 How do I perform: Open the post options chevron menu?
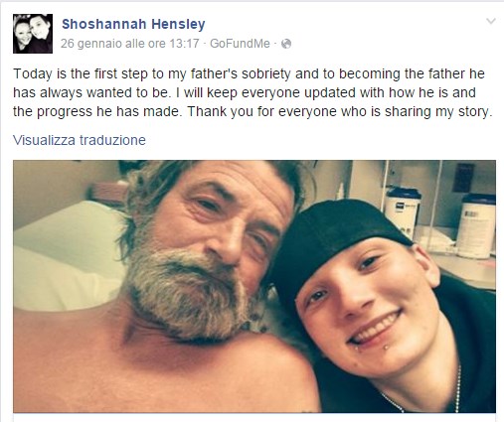click(x=490, y=22)
